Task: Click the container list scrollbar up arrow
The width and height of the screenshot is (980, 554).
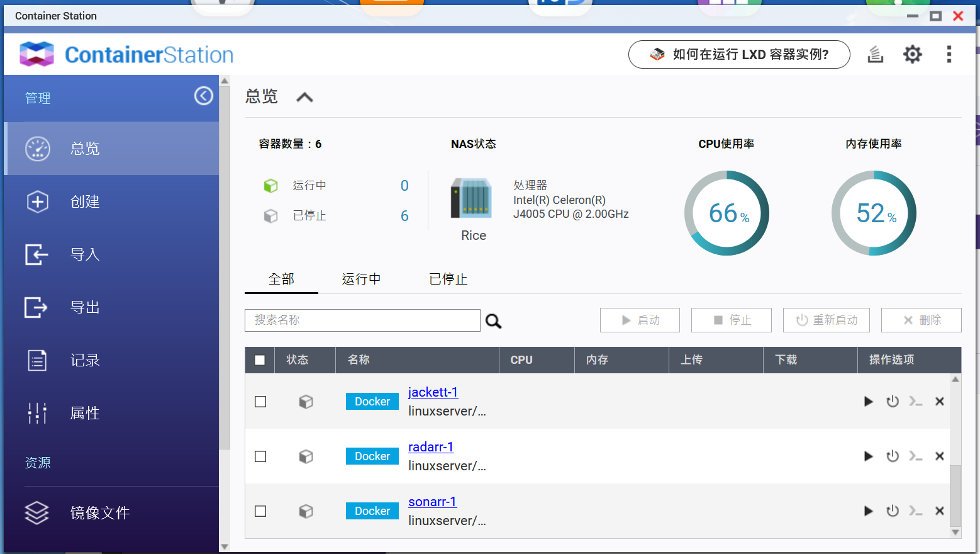Action: pyautogui.click(x=955, y=379)
